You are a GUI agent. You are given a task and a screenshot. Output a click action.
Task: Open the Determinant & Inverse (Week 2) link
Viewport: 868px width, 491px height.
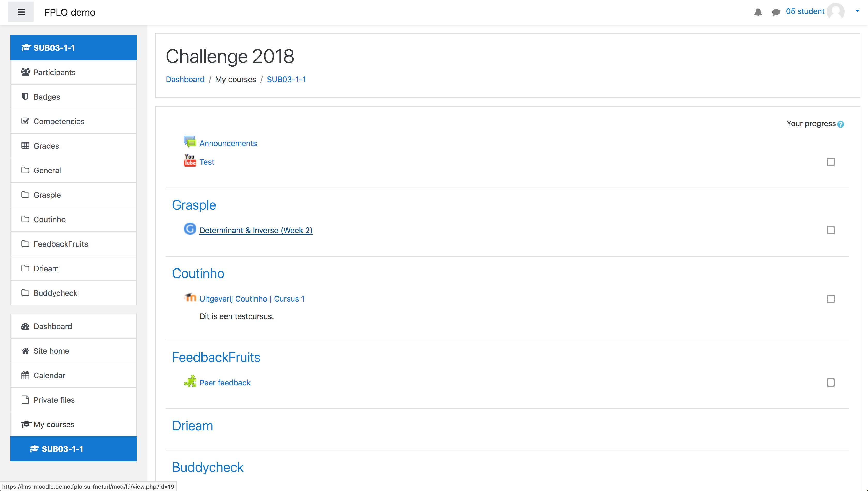pos(256,230)
